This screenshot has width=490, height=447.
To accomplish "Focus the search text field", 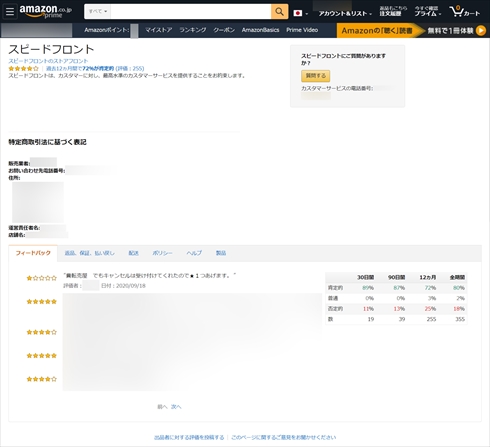I will pos(191,12).
